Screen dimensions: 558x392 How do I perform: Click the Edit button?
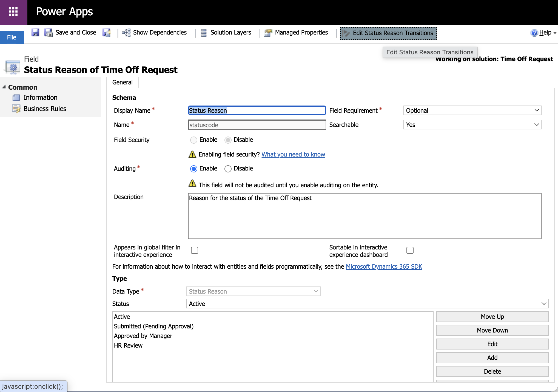pos(492,344)
